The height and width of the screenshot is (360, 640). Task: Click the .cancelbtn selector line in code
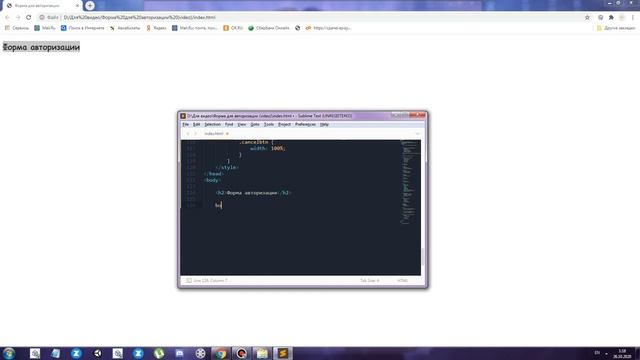click(x=256, y=142)
